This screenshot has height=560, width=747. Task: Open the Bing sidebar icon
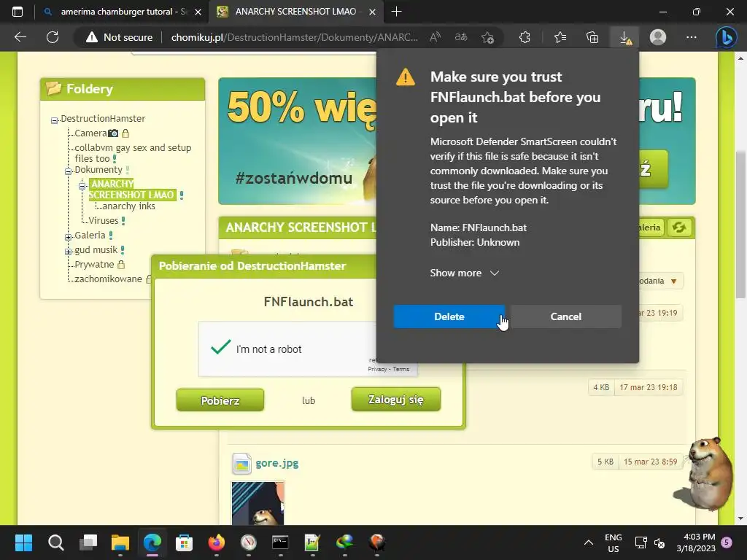726,37
